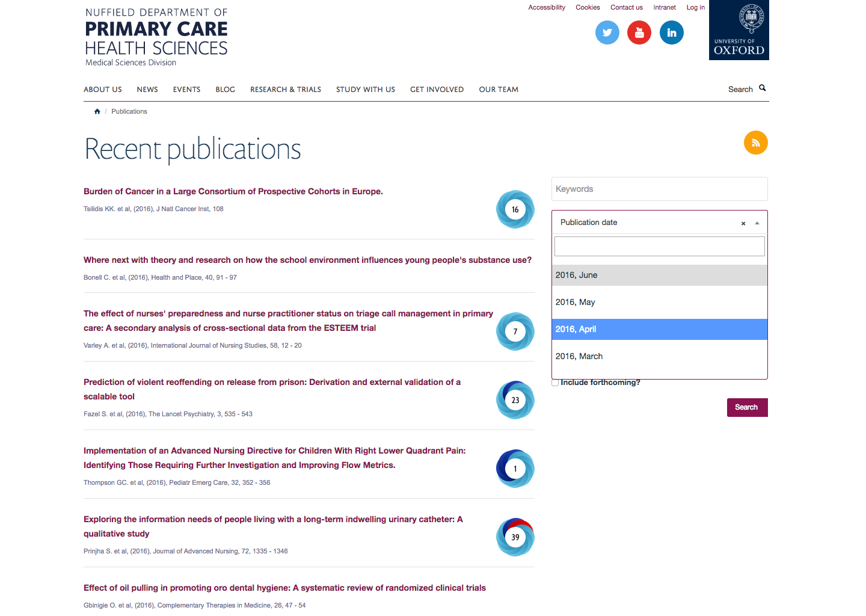Open Altmetric badge showing score 16
866x616 pixels.
[x=515, y=209]
